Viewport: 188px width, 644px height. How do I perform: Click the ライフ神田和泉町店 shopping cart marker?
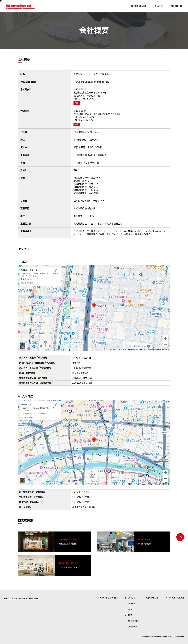tap(148, 346)
